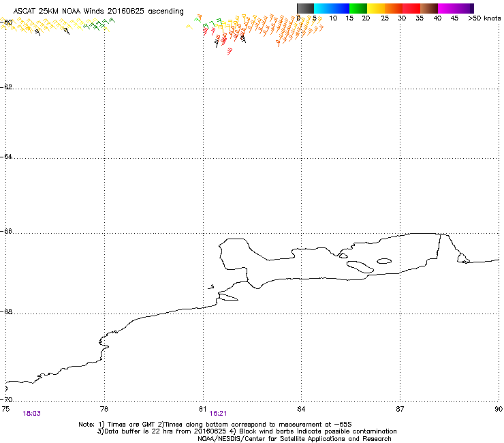The image size is (504, 443).
Task: Click the 'Data buffer is 22 hrs' note line
Action: tap(247, 431)
